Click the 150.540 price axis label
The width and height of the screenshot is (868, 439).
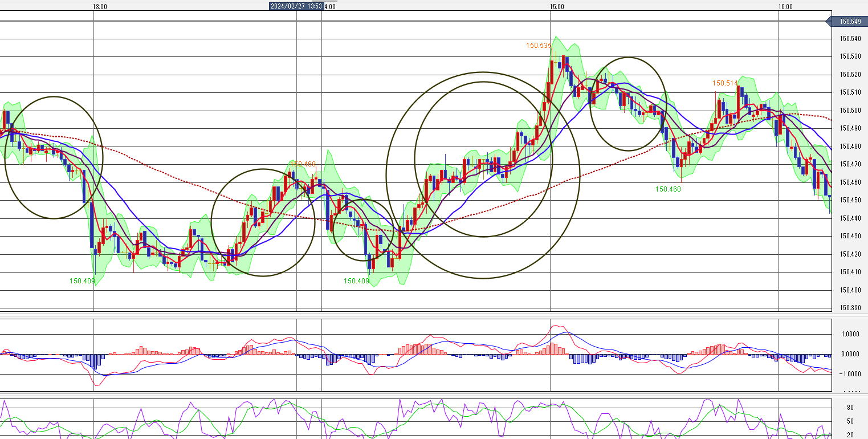[850, 39]
